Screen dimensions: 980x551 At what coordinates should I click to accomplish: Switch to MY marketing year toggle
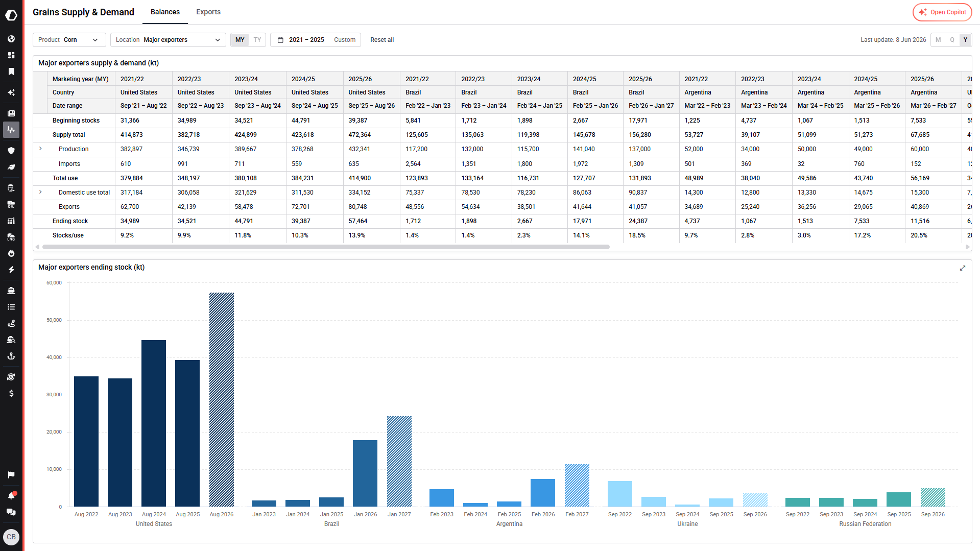tap(240, 40)
